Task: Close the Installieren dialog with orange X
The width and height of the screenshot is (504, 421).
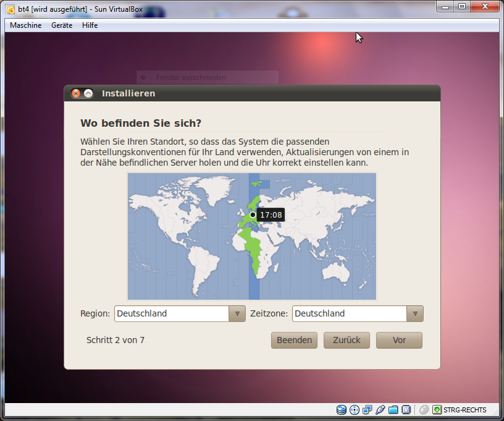Action: click(76, 93)
